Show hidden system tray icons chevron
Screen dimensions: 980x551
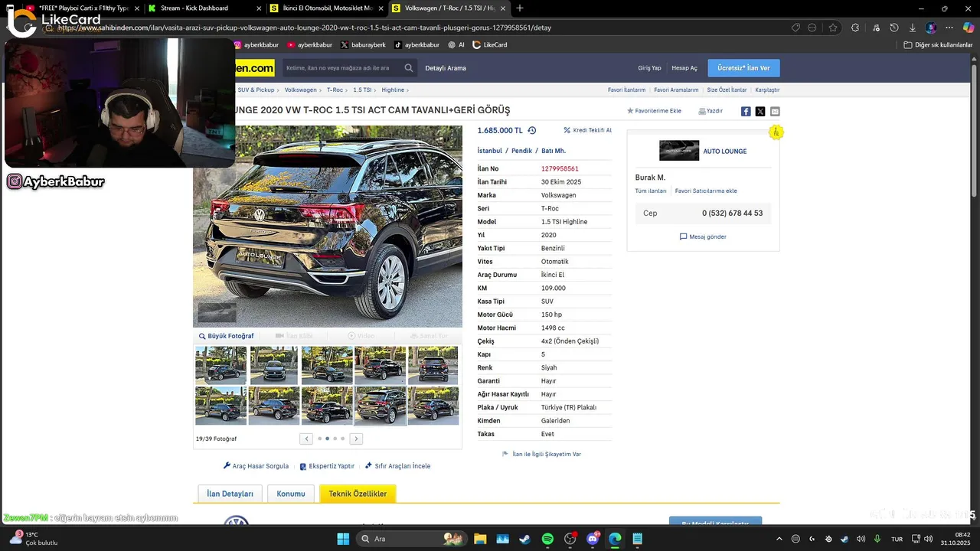coord(779,539)
